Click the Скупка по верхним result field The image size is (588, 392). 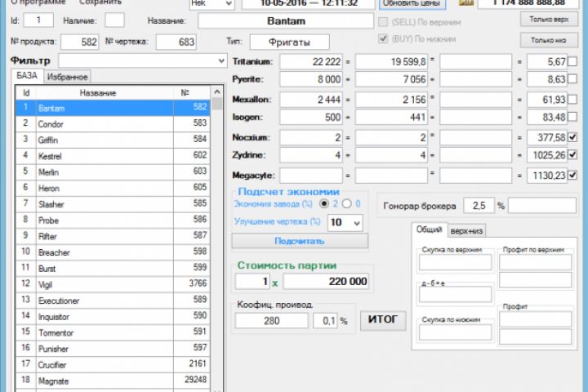click(455, 262)
